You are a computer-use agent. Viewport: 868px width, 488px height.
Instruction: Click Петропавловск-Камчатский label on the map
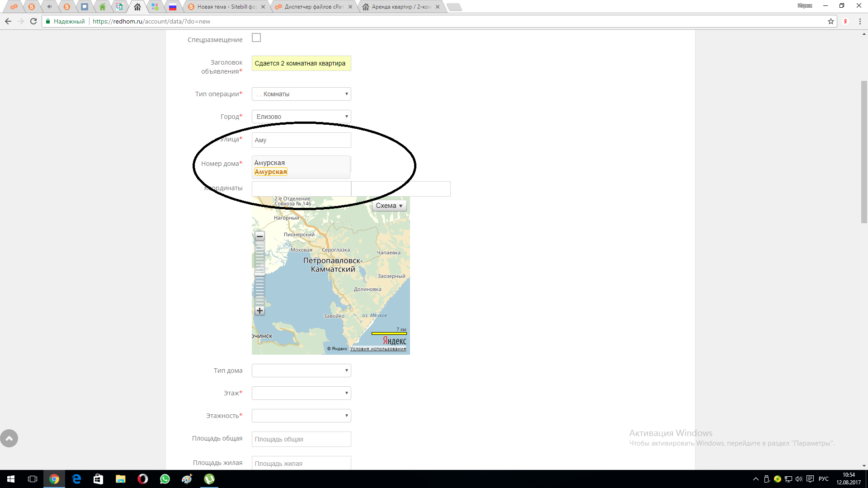pos(333,265)
